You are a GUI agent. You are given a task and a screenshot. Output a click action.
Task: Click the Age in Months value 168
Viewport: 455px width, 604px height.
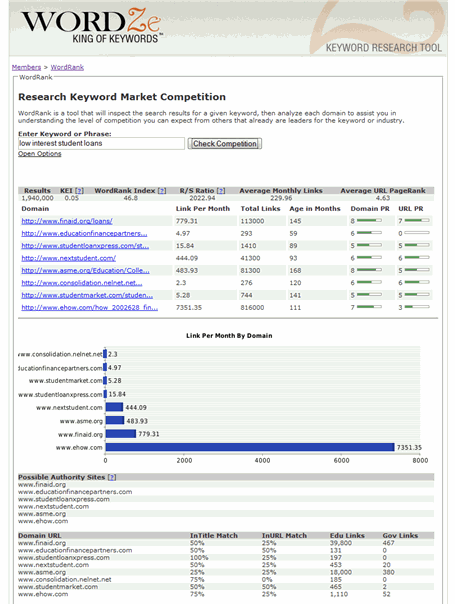(x=295, y=270)
